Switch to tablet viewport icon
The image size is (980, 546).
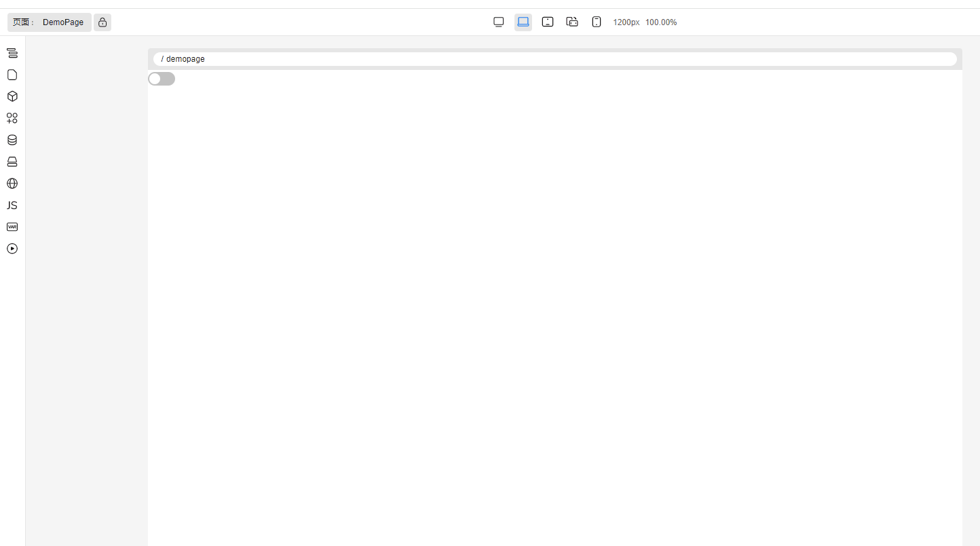pyautogui.click(x=548, y=22)
